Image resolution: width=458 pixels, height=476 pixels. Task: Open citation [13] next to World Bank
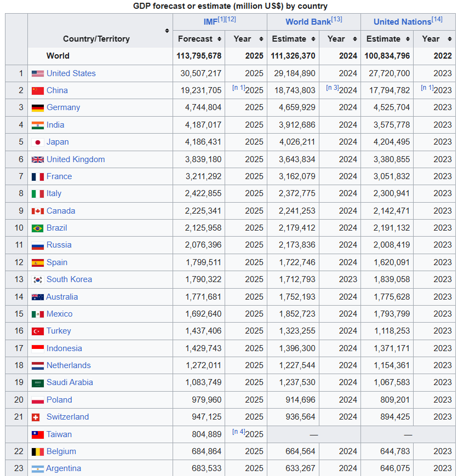click(x=336, y=19)
